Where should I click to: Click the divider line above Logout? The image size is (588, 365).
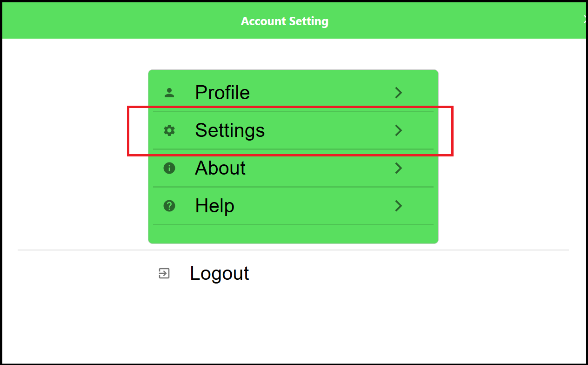293,250
